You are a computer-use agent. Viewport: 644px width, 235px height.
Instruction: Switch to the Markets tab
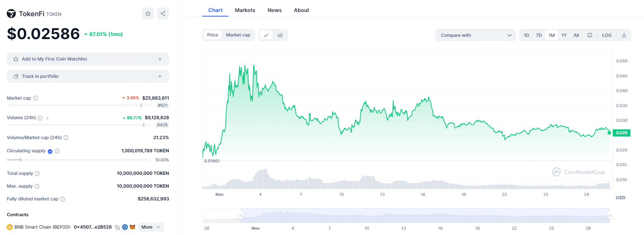[x=245, y=10]
